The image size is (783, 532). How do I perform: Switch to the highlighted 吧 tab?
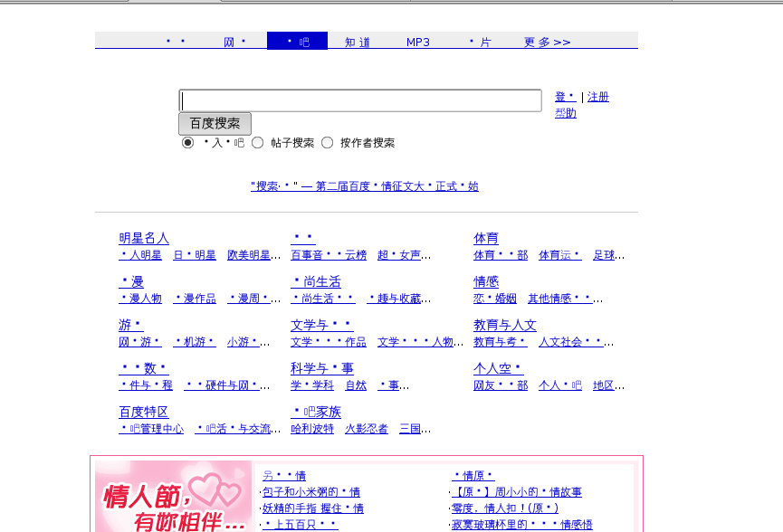298,41
